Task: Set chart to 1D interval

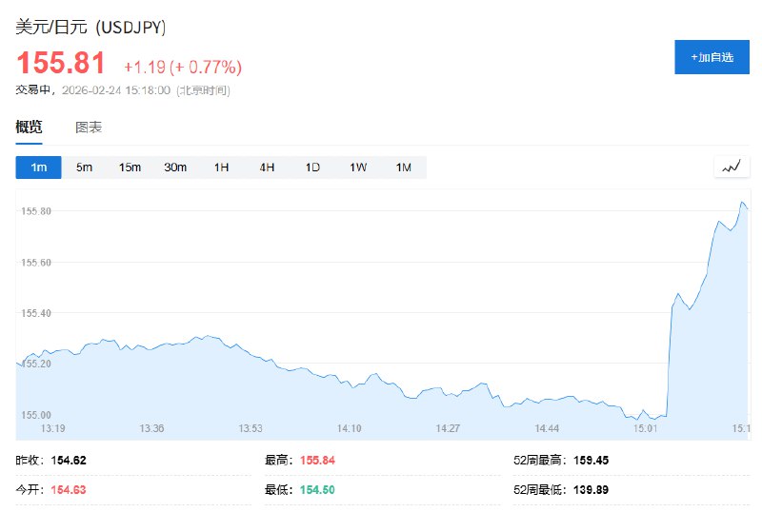Action: (312, 167)
